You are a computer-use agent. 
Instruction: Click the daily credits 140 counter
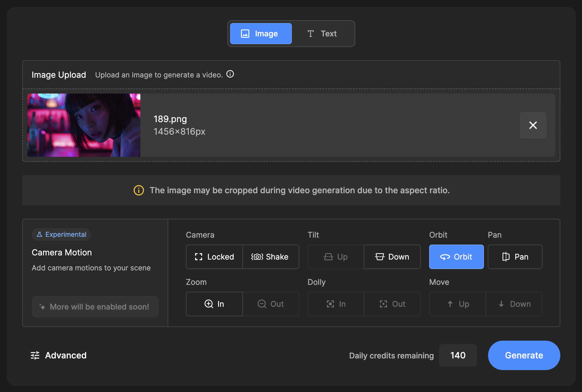click(458, 355)
